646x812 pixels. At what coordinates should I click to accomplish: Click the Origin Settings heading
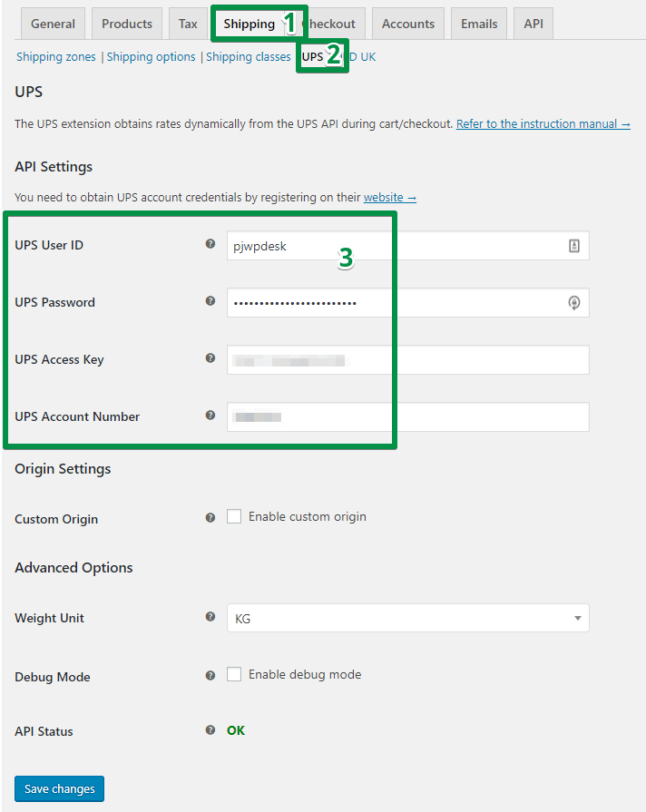point(63,469)
